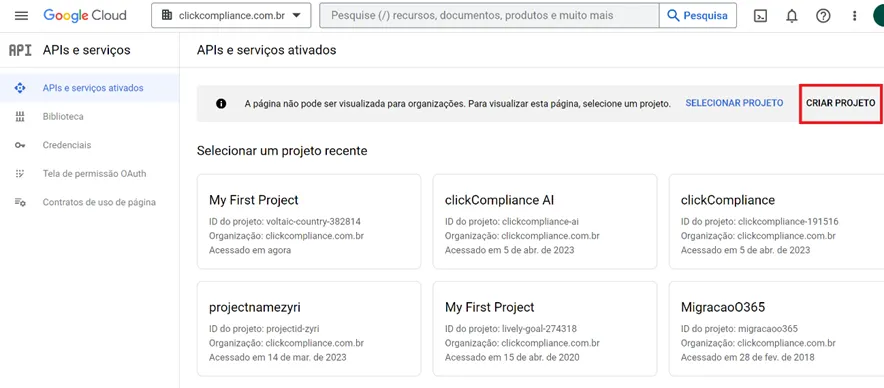This screenshot has width=884, height=388.
Task: Select APIs e serviços ativados menu item
Action: click(x=90, y=88)
